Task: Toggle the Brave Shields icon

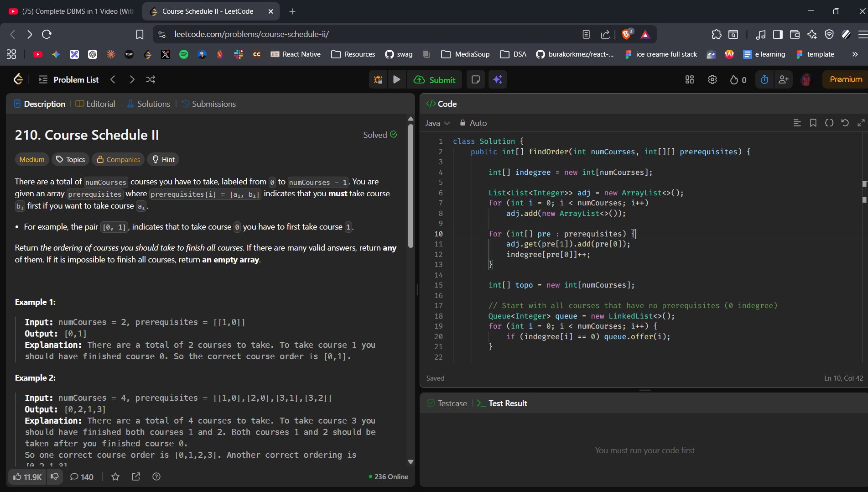Action: click(627, 34)
